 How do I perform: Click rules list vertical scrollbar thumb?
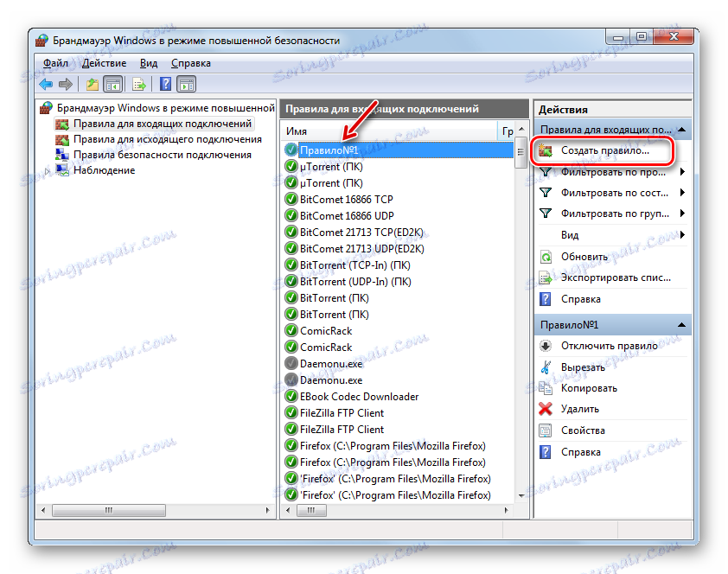pos(521,152)
